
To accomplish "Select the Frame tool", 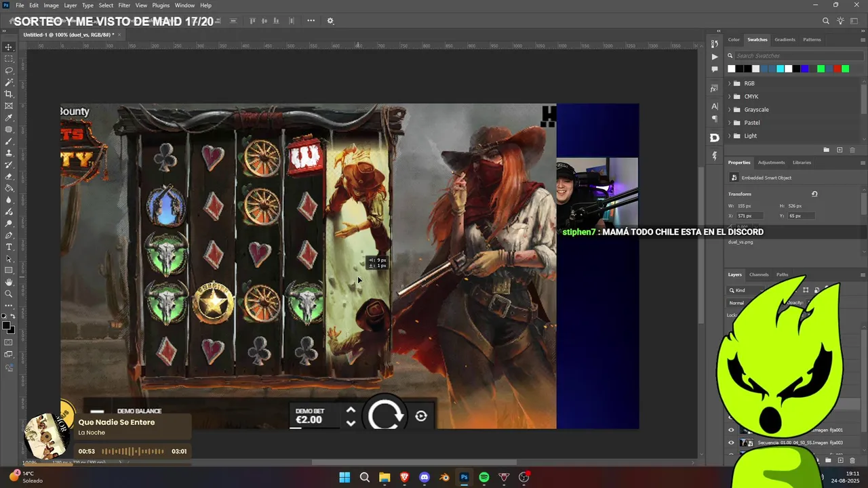I will click(x=9, y=106).
